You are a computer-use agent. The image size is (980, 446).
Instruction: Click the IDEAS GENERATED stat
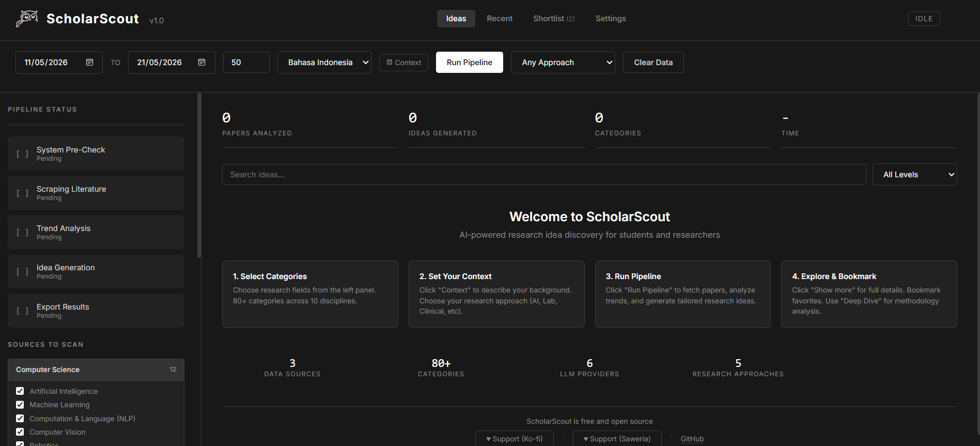pos(496,125)
